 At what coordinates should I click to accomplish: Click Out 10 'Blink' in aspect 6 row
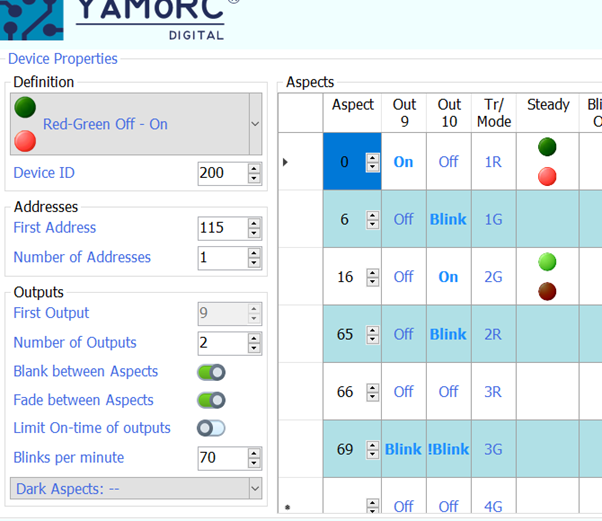[449, 219]
